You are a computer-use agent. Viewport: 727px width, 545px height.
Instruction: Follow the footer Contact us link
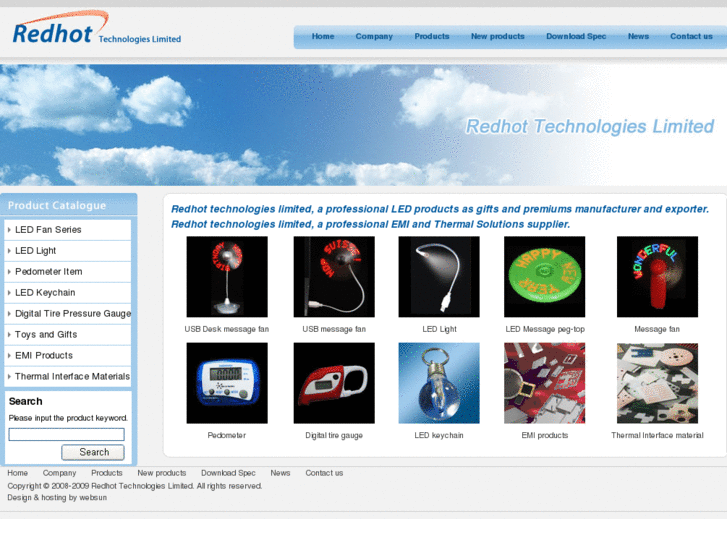(x=324, y=473)
